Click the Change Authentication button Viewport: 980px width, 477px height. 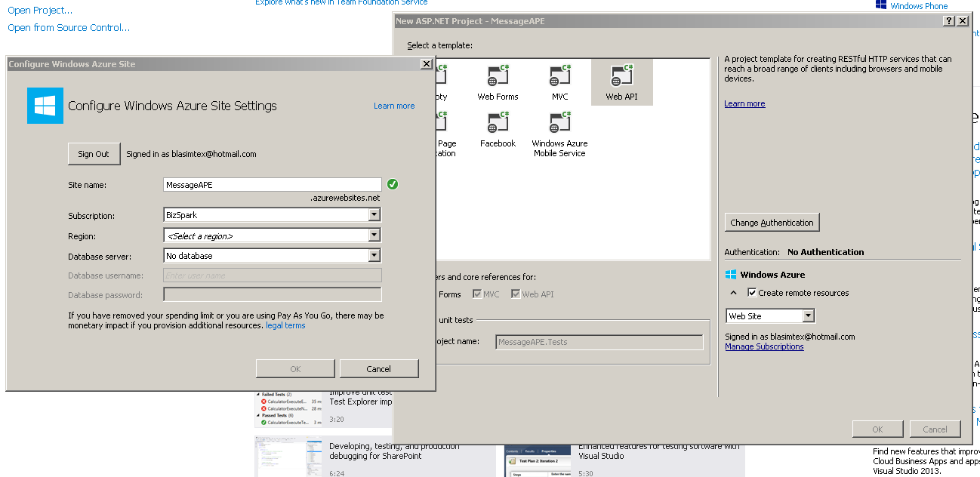click(772, 223)
